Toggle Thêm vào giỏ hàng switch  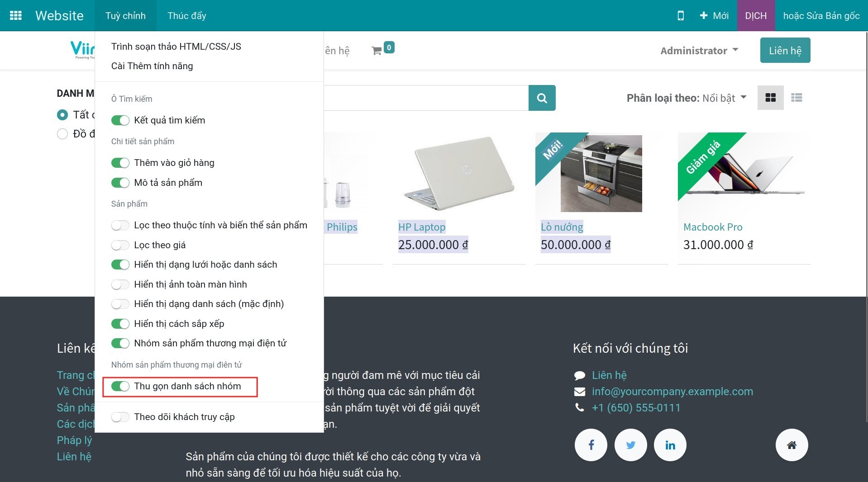coord(120,163)
